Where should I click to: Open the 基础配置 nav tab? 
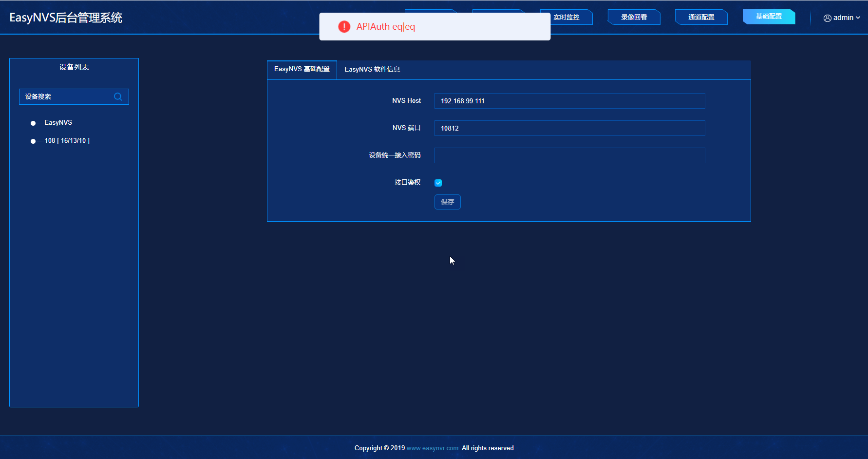[x=769, y=17]
